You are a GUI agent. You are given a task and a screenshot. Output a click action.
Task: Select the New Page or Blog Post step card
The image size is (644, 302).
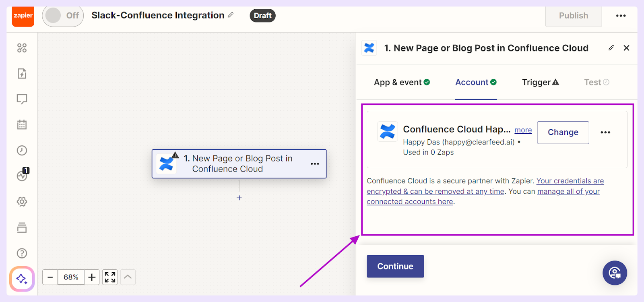[x=239, y=164]
